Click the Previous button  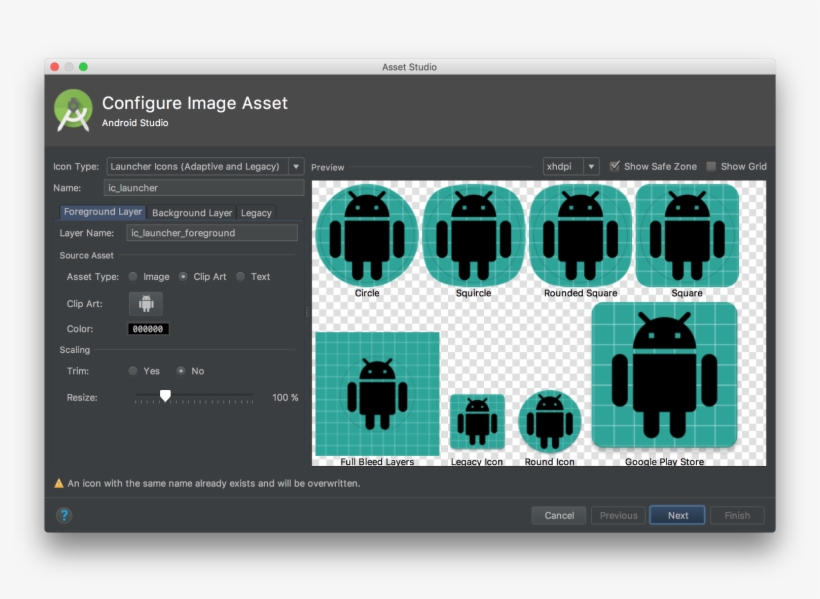618,515
